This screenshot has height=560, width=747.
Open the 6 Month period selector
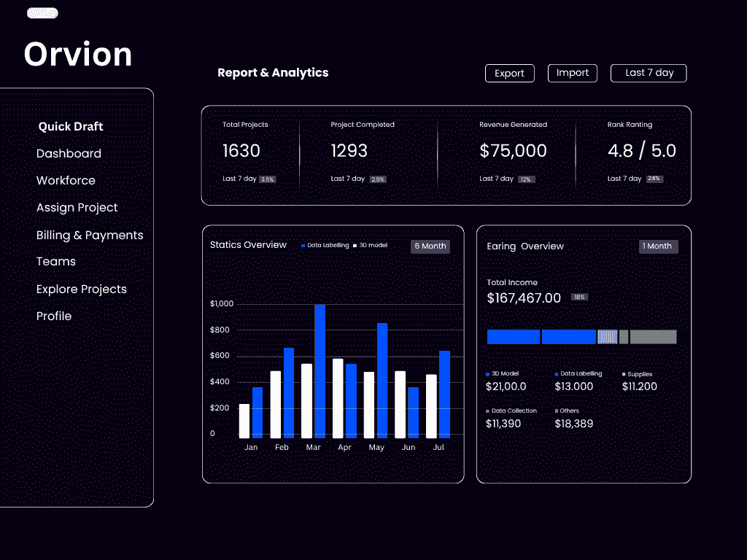tap(430, 246)
